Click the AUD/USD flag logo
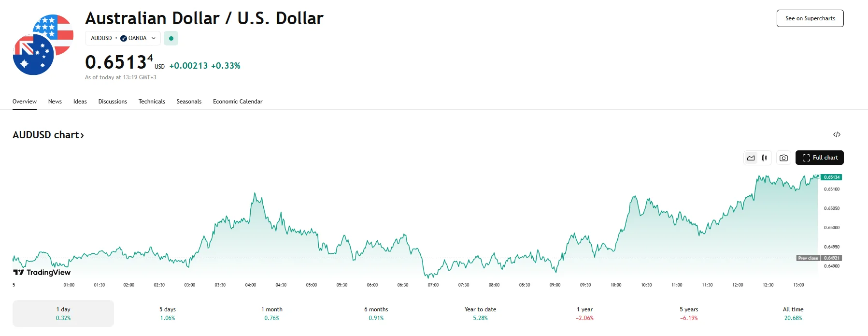The width and height of the screenshot is (868, 336). (43, 45)
